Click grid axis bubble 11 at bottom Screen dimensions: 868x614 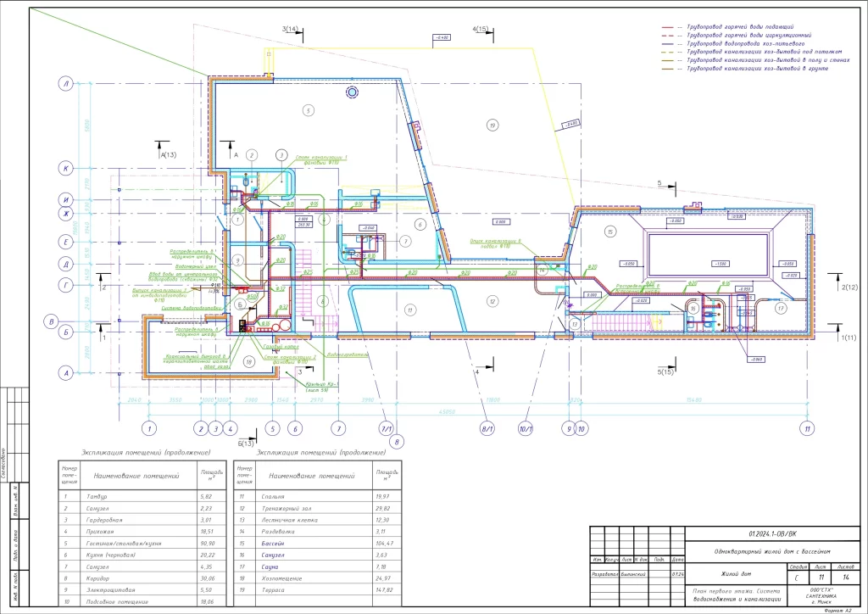[809, 429]
